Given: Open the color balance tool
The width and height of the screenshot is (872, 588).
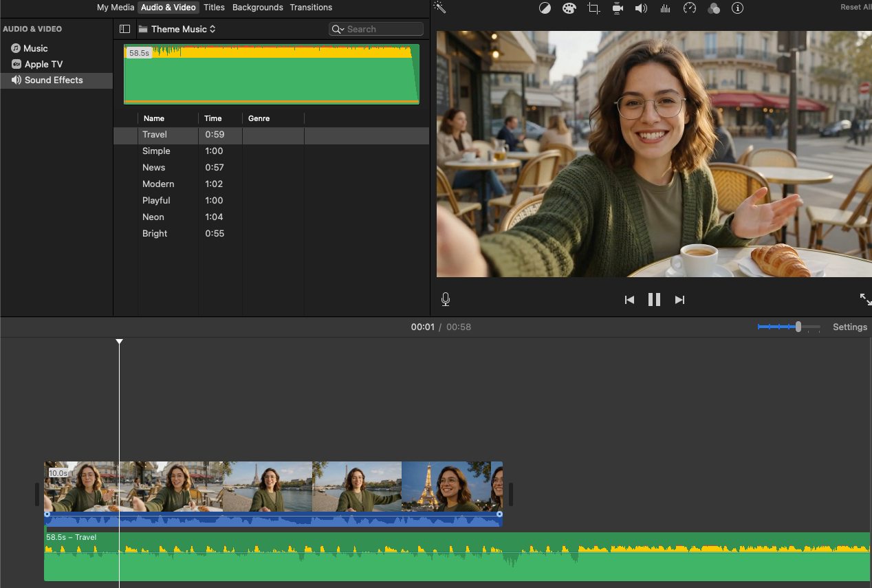Looking at the screenshot, I should (x=545, y=8).
